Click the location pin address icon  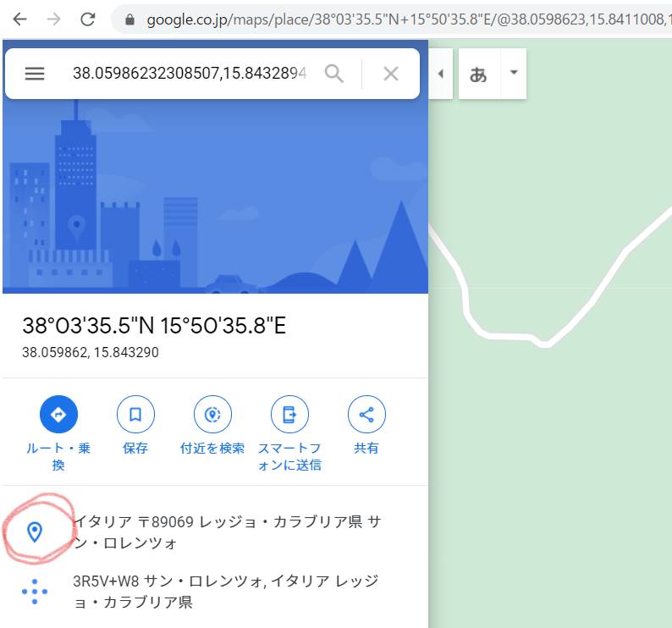pyautogui.click(x=35, y=532)
